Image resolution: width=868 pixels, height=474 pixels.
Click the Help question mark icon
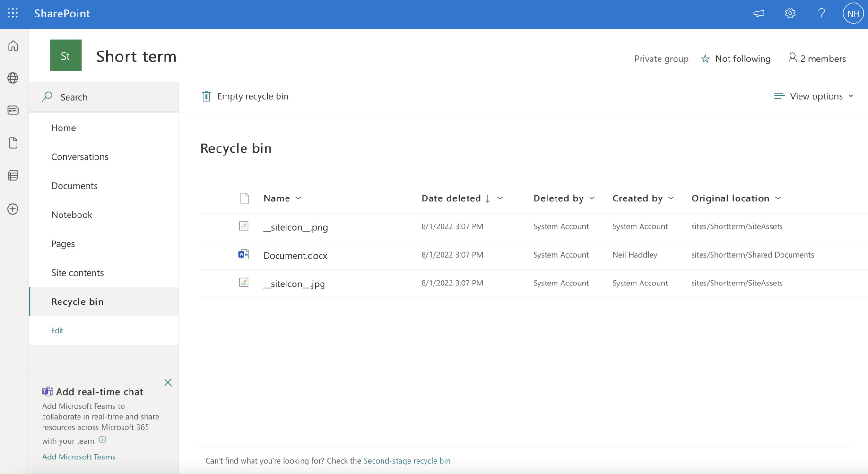coord(821,13)
